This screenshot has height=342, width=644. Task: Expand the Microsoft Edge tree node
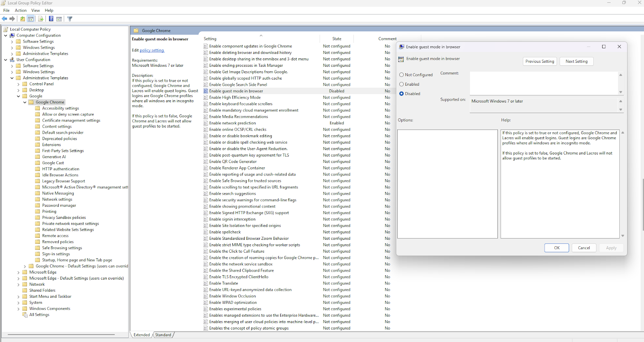click(x=19, y=272)
